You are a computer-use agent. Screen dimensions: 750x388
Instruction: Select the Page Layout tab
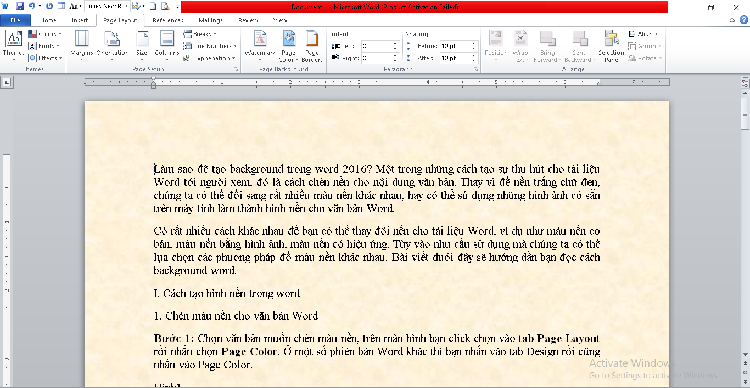click(120, 20)
